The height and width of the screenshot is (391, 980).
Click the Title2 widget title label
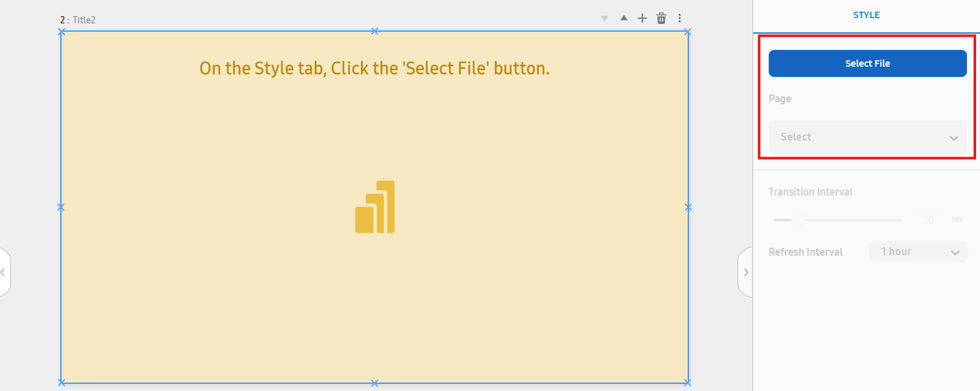tap(84, 20)
